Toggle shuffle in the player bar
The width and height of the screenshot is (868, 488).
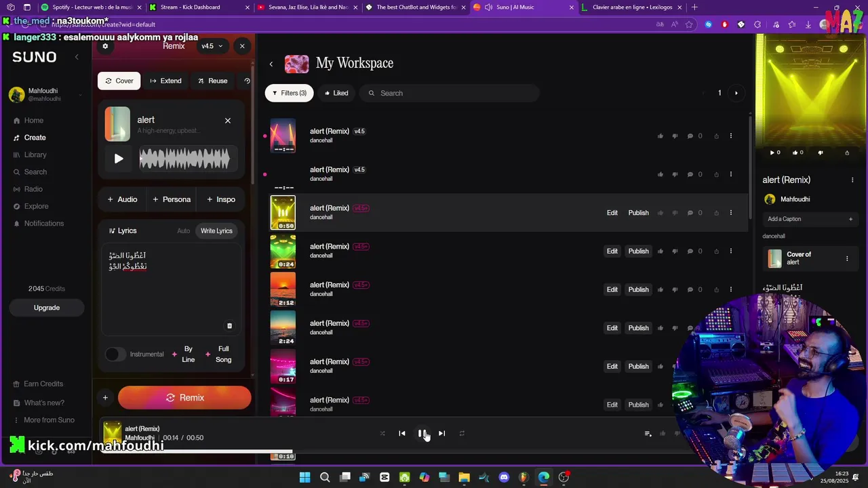382,434
